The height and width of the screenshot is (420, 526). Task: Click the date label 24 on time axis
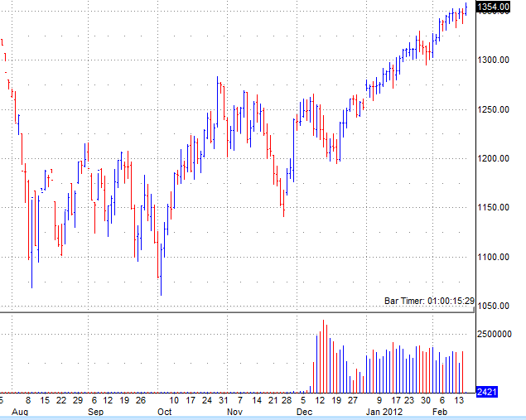point(207,400)
